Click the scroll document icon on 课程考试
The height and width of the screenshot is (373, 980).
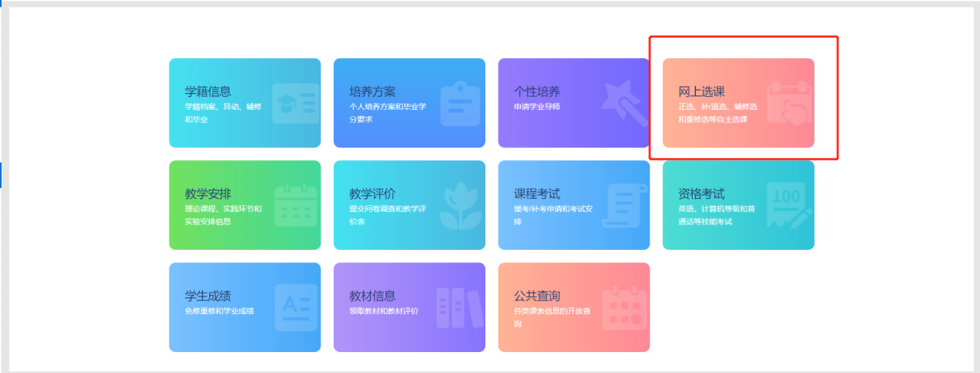(x=624, y=206)
